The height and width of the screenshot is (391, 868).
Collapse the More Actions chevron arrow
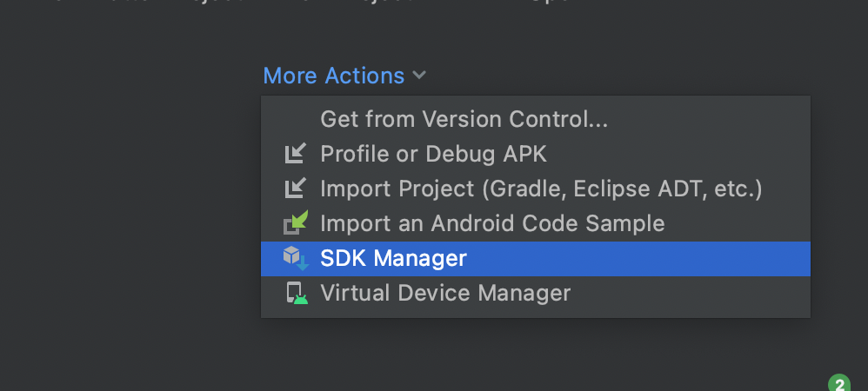419,75
